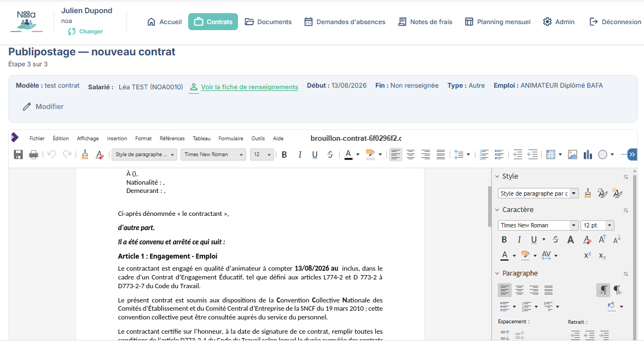This screenshot has width=644, height=343.
Task: Open the Références menu
Action: [172, 139]
